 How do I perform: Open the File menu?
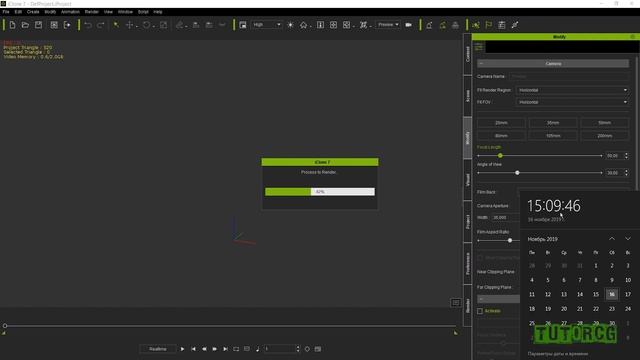[x=6, y=12]
